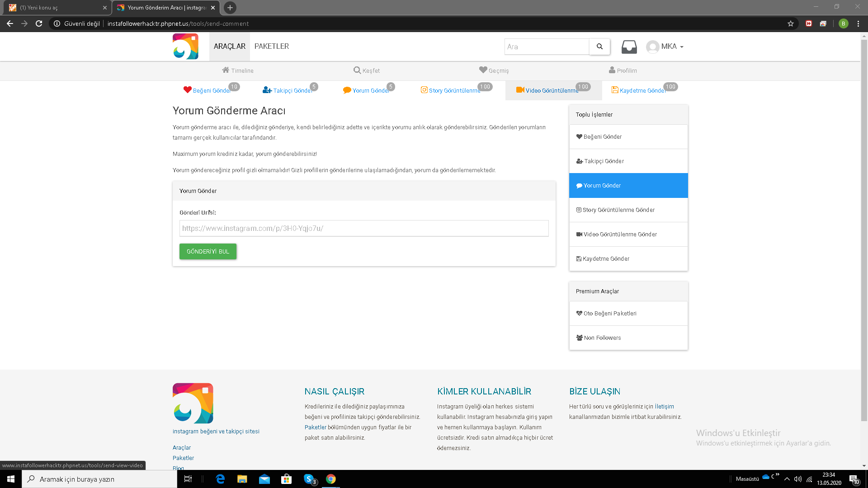This screenshot has width=868, height=488.
Task: Click the İletişim link in footer
Action: 665,407
